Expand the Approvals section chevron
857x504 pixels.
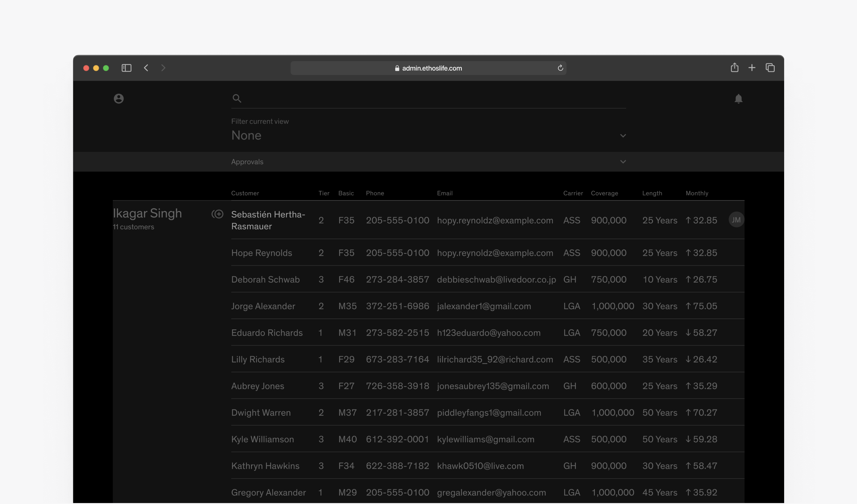coord(623,162)
